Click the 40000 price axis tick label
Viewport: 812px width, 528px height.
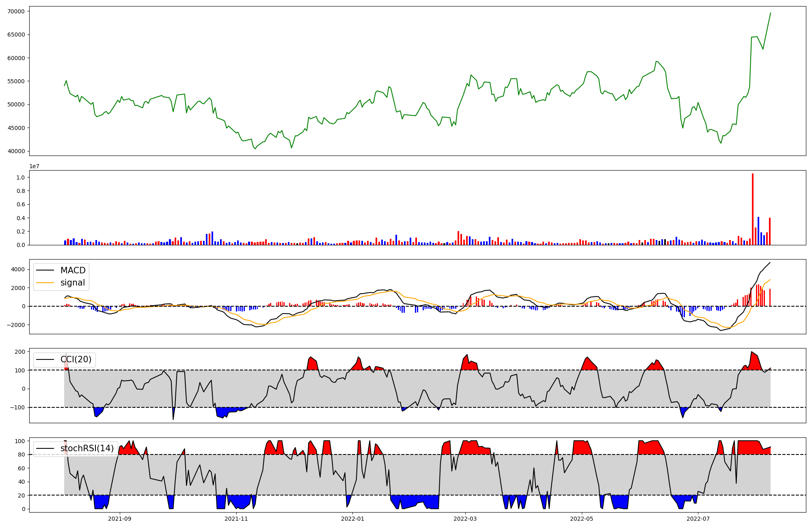pyautogui.click(x=16, y=151)
